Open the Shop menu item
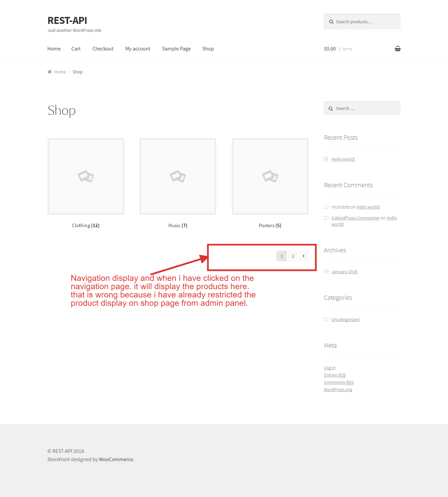The width and height of the screenshot is (448, 497). pos(208,49)
